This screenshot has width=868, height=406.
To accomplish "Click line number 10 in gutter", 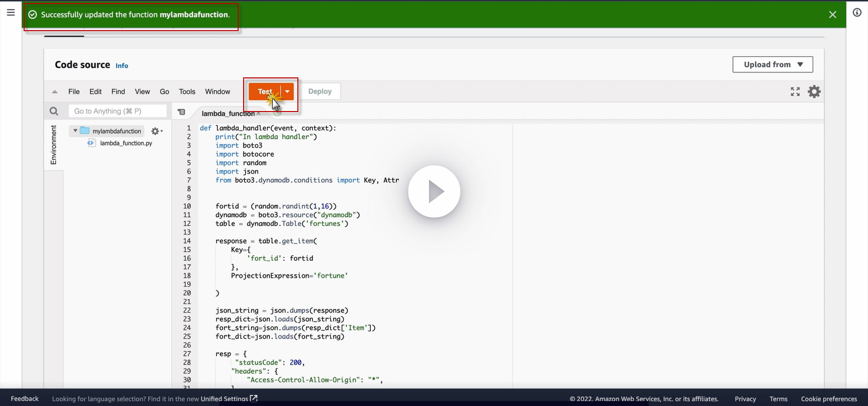I will 187,207.
